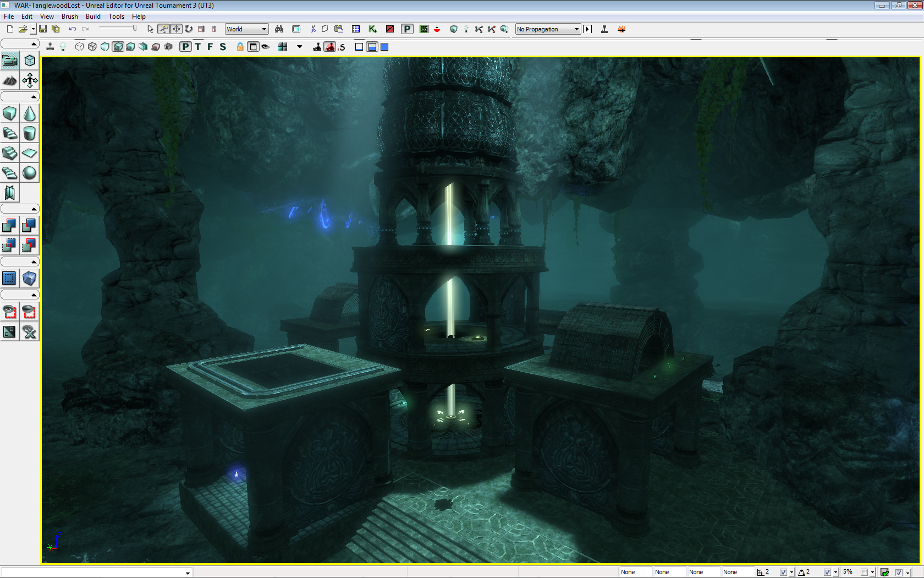Build a Sphere brush from the toolbox
This screenshot has width=924, height=578.
tap(30, 173)
